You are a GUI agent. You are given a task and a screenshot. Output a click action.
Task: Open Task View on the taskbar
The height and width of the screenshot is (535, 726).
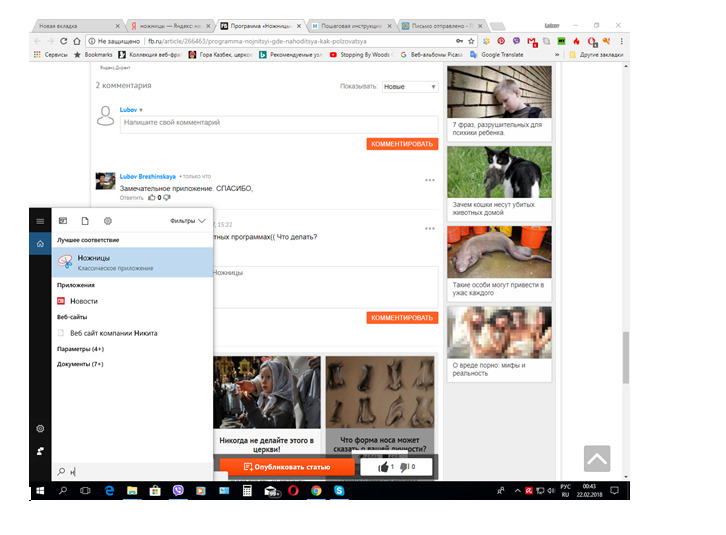tap(85, 491)
